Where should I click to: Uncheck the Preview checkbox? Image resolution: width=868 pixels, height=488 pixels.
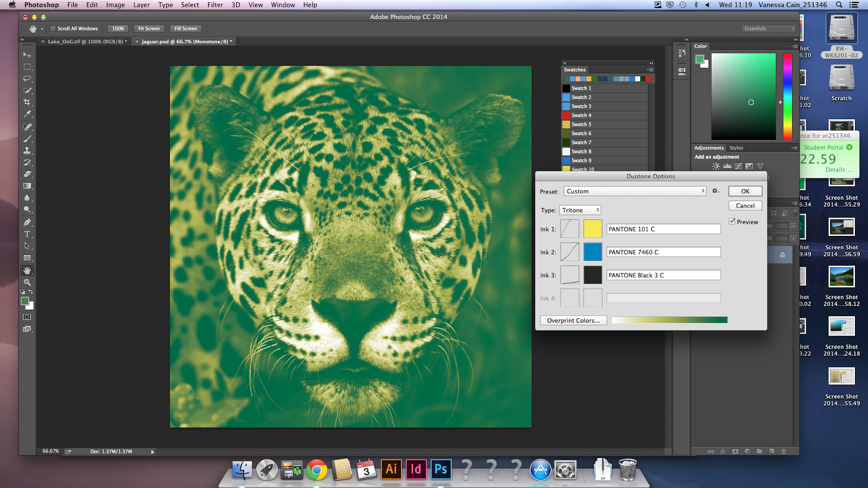732,221
